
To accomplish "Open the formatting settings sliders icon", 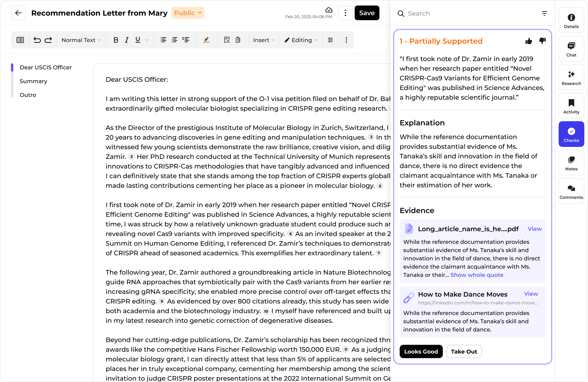I will click(x=330, y=40).
